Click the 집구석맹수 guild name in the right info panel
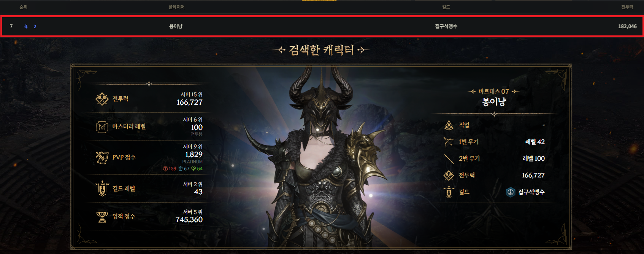 coord(531,192)
